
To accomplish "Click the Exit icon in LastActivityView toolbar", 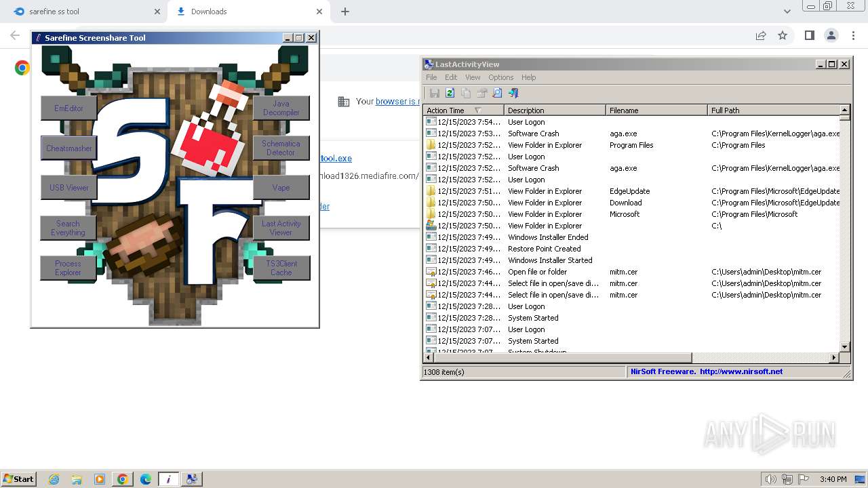I will pos(513,93).
